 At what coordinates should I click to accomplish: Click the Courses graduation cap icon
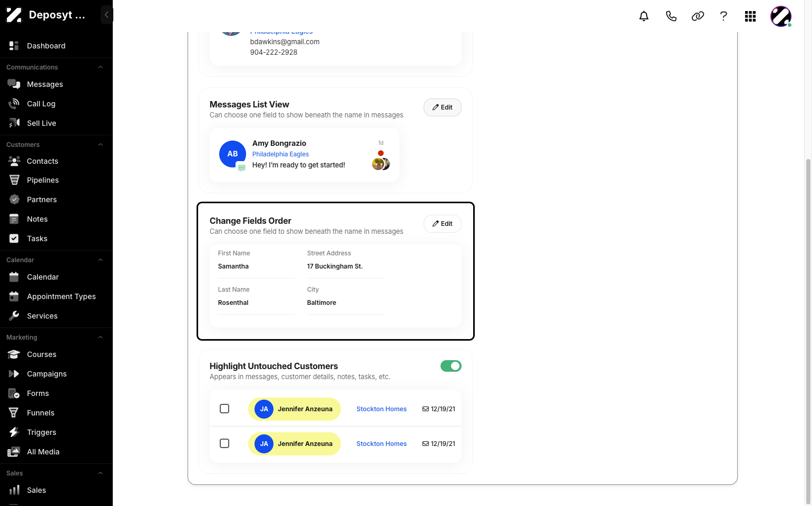tap(14, 354)
